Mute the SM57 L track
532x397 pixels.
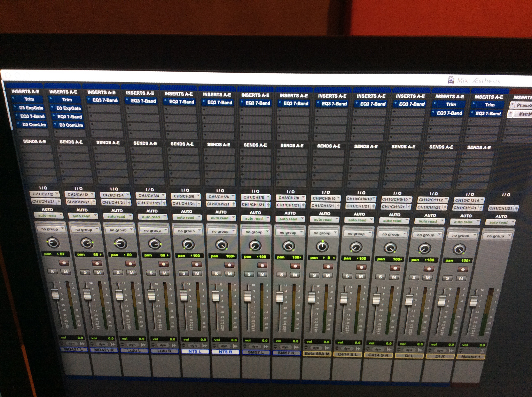[x=262, y=274]
